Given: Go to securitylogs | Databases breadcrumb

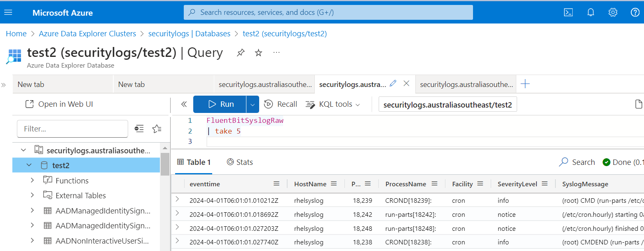Looking at the screenshot, I should (x=189, y=34).
